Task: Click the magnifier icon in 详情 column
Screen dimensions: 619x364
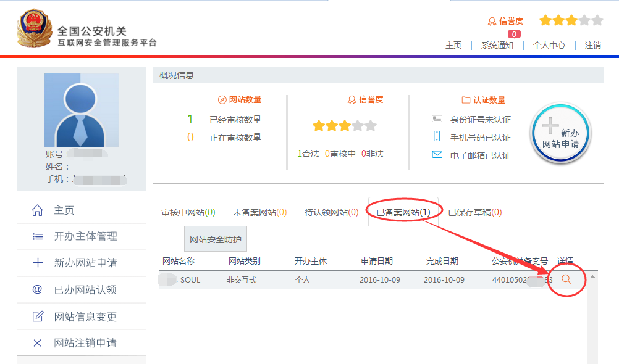Action: tap(566, 279)
